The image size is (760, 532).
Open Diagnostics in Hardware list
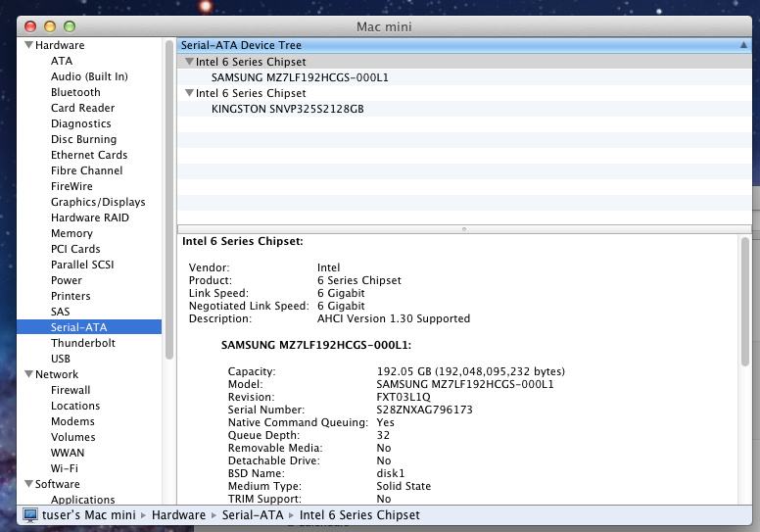[x=81, y=123]
